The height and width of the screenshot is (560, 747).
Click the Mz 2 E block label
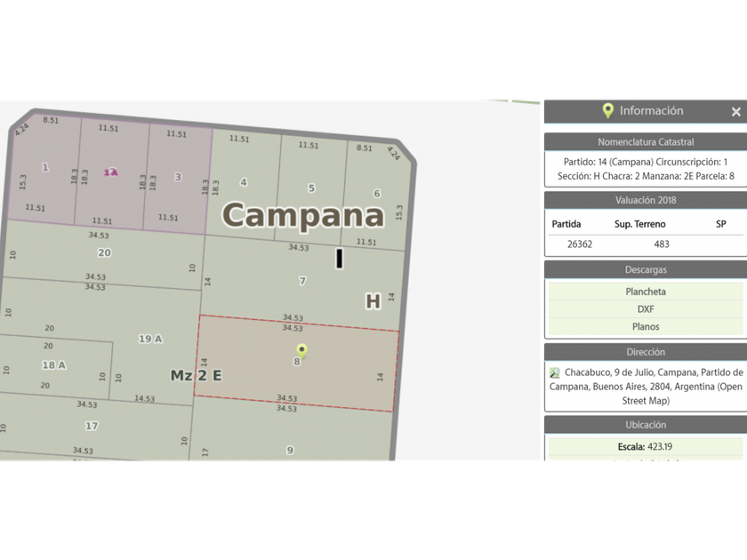click(x=196, y=375)
